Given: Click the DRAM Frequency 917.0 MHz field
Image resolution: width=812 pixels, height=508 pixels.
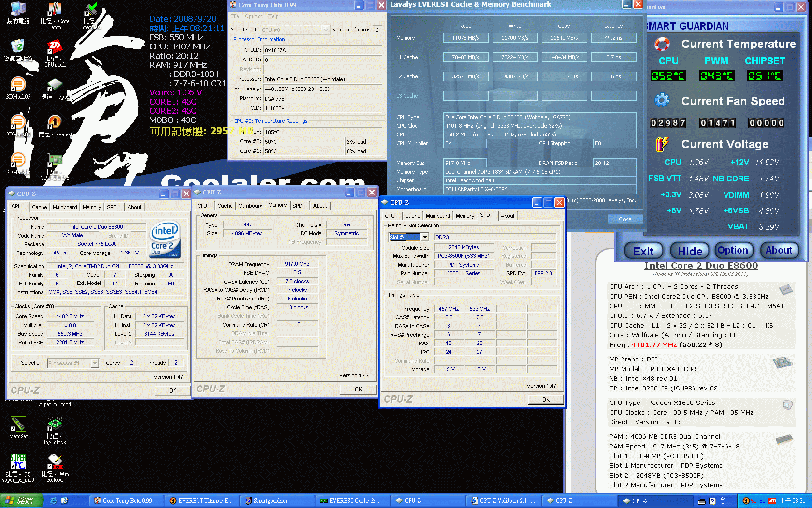Looking at the screenshot, I should [298, 264].
